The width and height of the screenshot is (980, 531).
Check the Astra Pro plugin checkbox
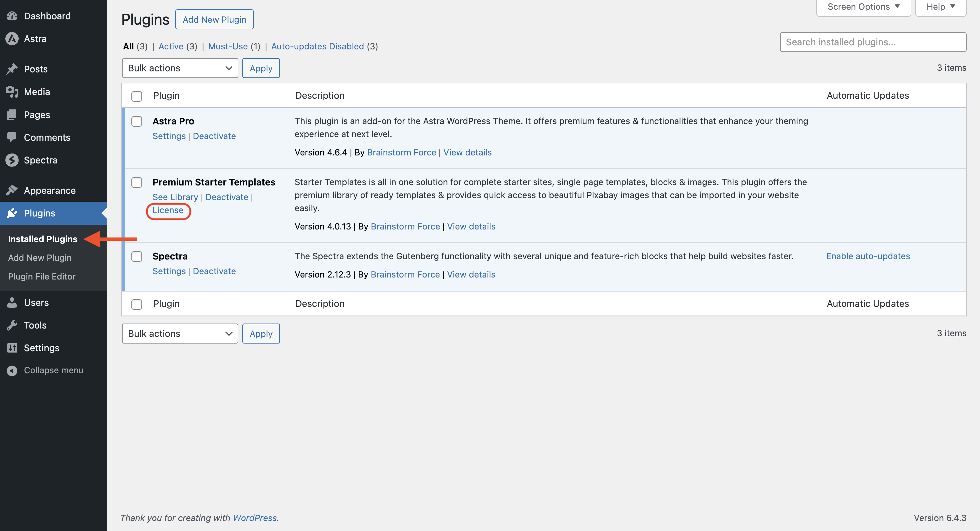pyautogui.click(x=137, y=121)
